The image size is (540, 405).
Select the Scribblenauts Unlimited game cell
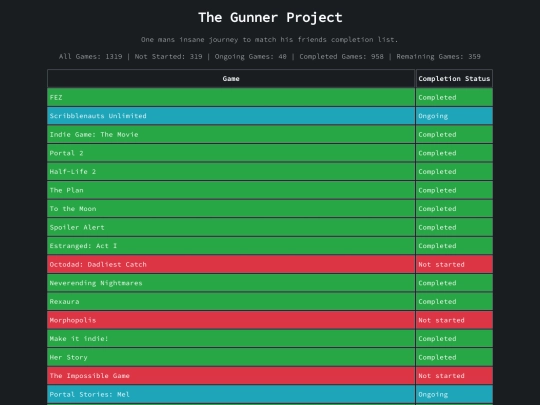231,116
